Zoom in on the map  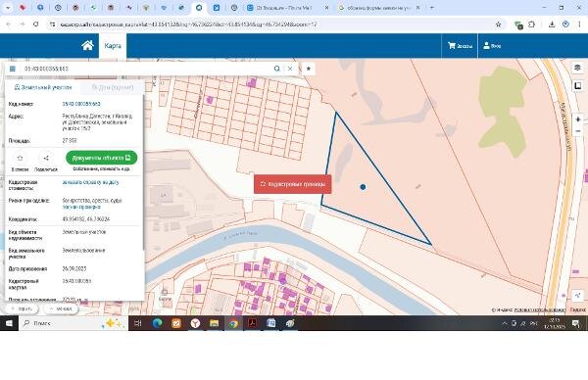[577, 119]
